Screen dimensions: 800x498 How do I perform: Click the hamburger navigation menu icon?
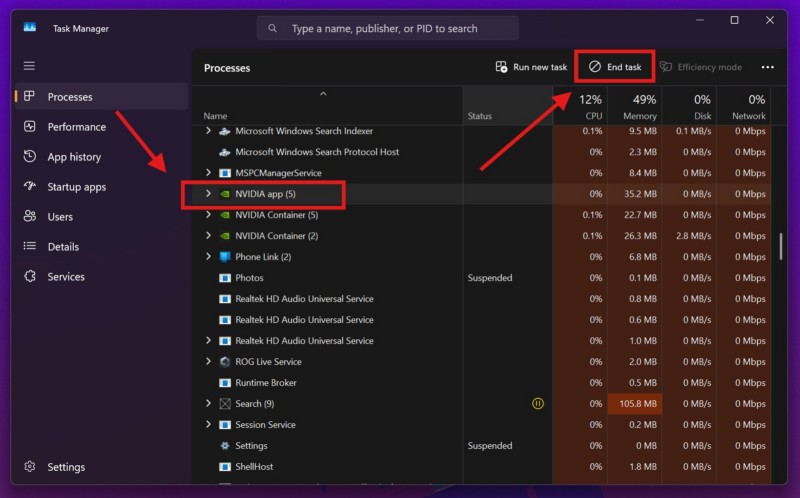coord(29,66)
